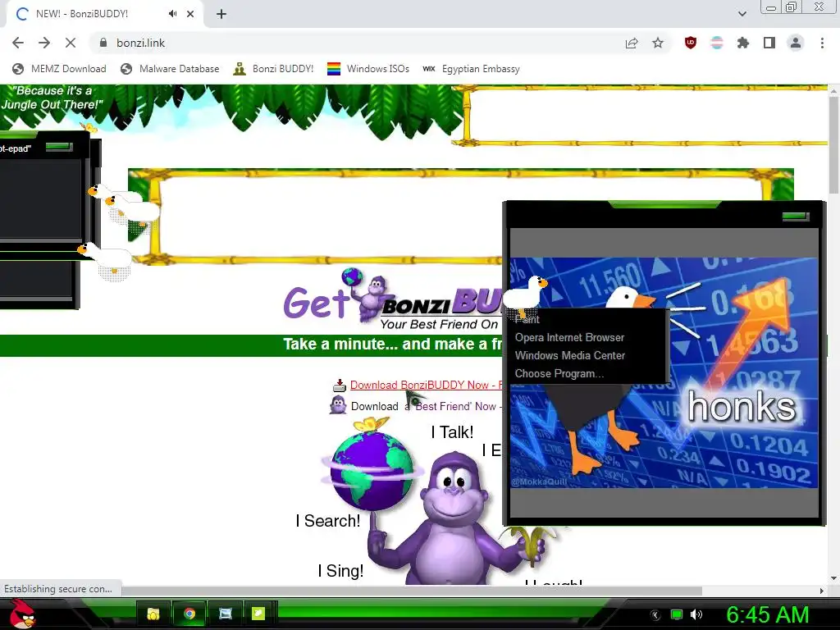Open the Windows ISOs bookmark
Viewport: 840px width, 630px height.
point(368,69)
